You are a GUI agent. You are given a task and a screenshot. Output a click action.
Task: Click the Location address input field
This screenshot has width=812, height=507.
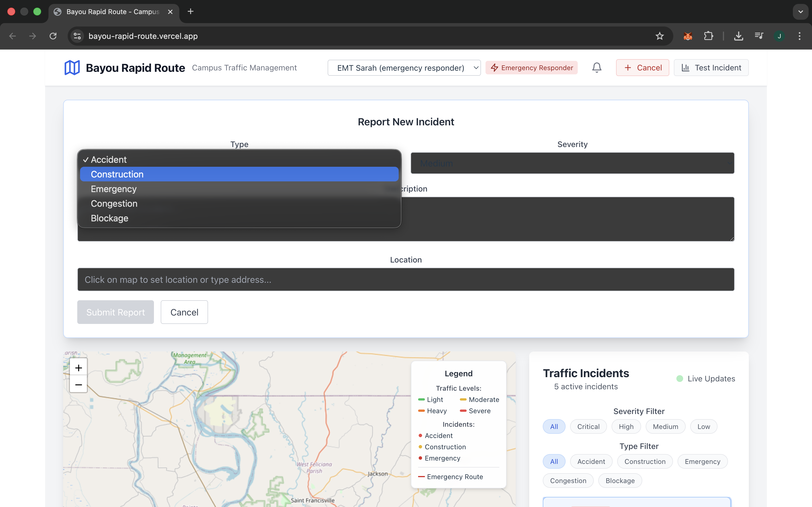(406, 279)
